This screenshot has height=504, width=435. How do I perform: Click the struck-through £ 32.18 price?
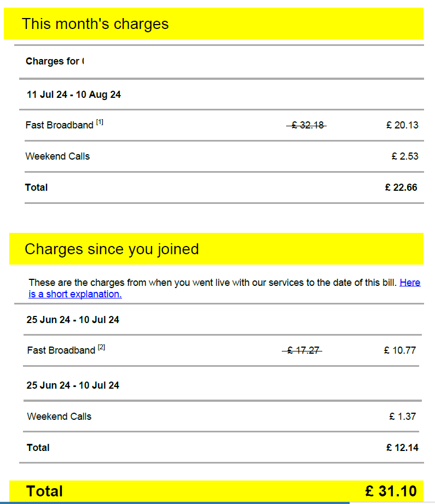pos(306,125)
